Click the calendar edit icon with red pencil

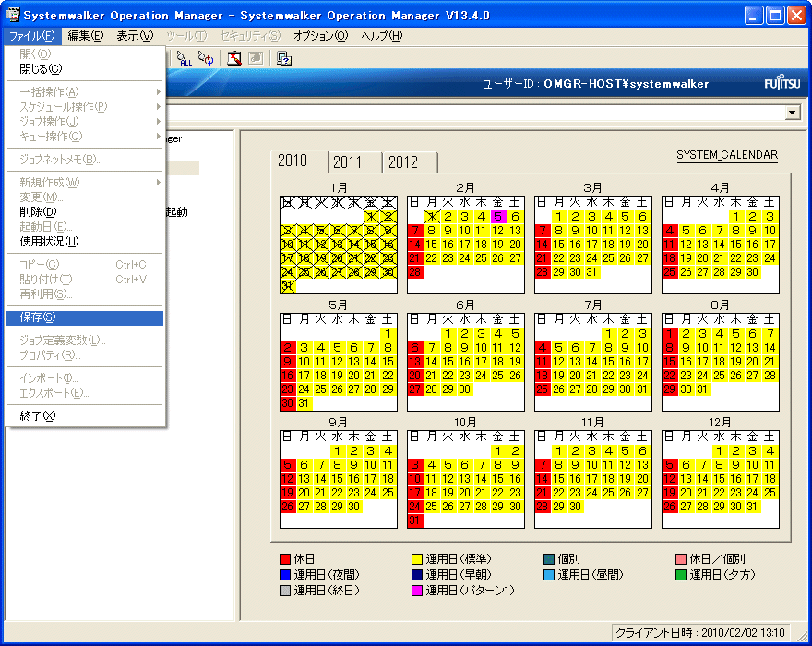pos(234,58)
